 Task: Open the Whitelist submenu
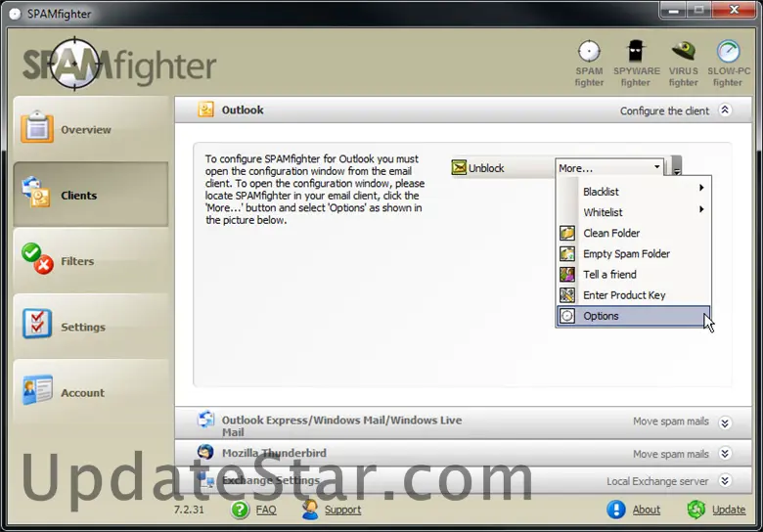(x=633, y=212)
